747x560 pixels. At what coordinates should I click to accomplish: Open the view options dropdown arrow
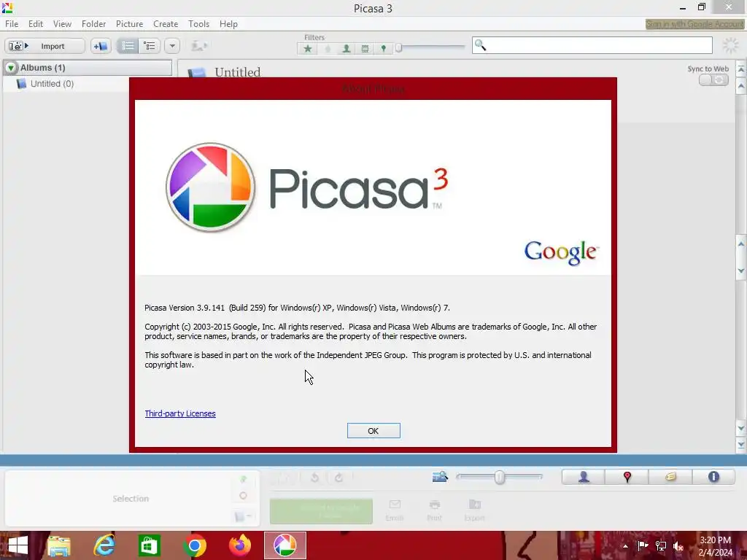pyautogui.click(x=172, y=46)
